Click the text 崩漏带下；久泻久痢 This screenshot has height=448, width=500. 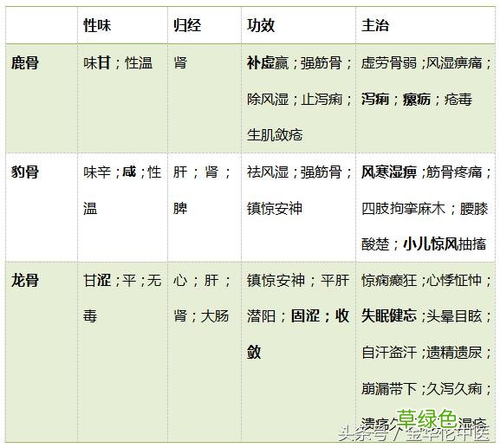click(426, 388)
